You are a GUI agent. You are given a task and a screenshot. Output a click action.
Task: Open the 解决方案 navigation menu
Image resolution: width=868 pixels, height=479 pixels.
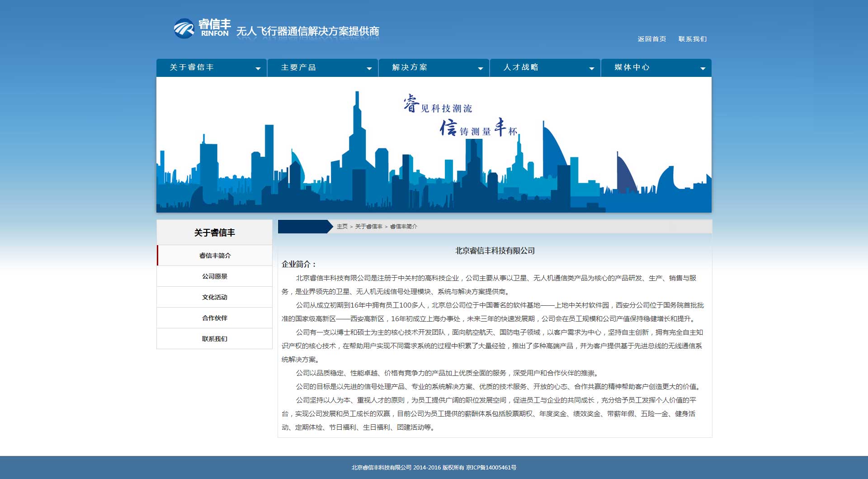coord(434,68)
